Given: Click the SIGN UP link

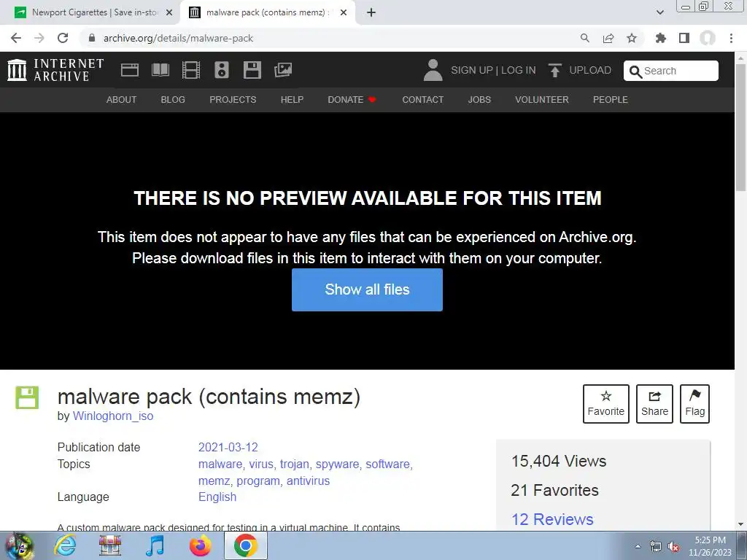Looking at the screenshot, I should [x=472, y=70].
